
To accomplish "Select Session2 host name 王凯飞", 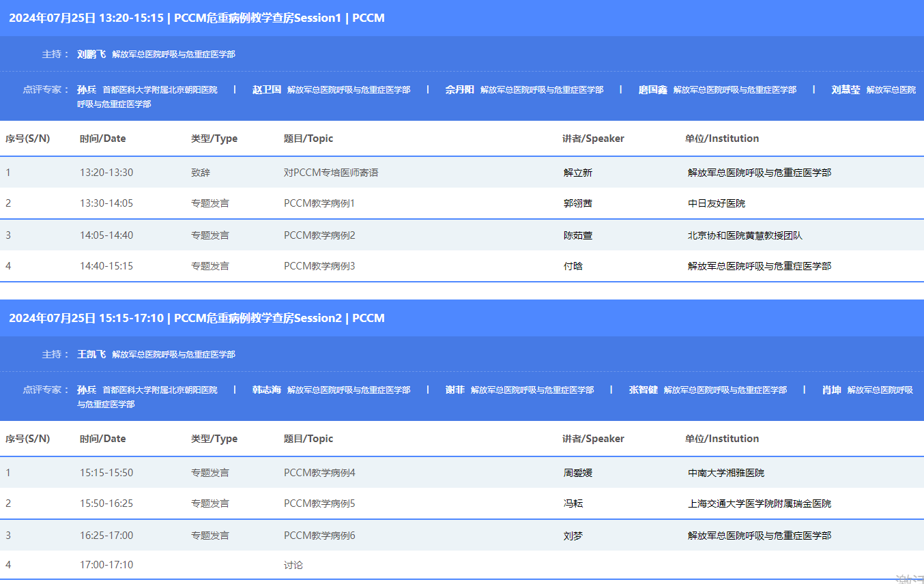I will pos(91,354).
